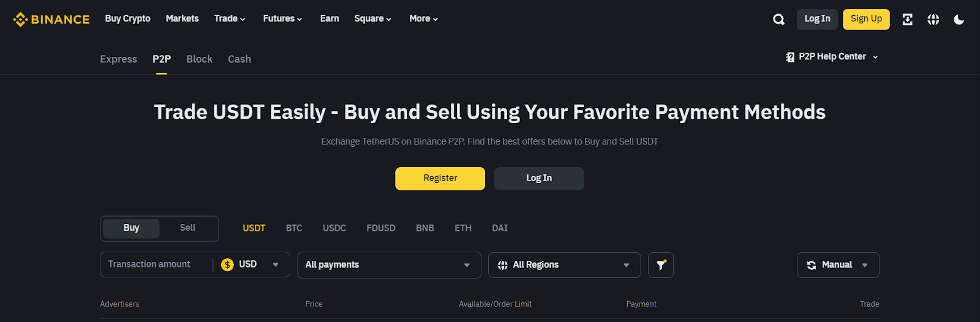980x322 pixels.
Task: Open the All payments dropdown
Action: tap(389, 265)
